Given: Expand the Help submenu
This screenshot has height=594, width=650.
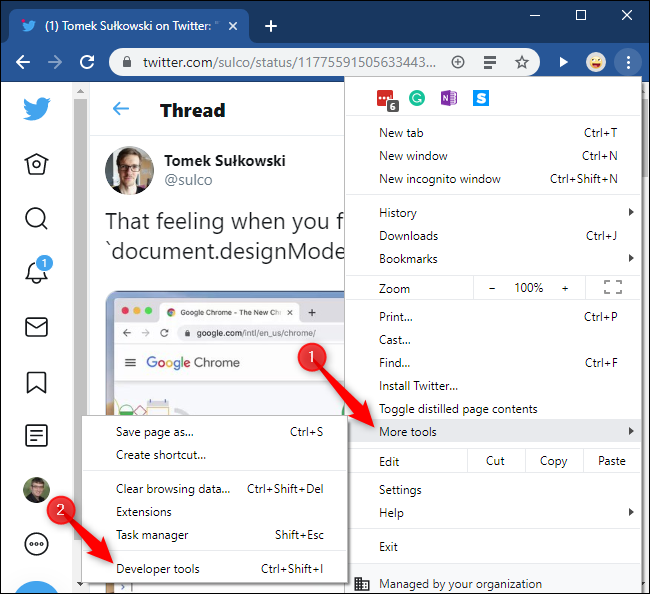Looking at the screenshot, I should [493, 512].
